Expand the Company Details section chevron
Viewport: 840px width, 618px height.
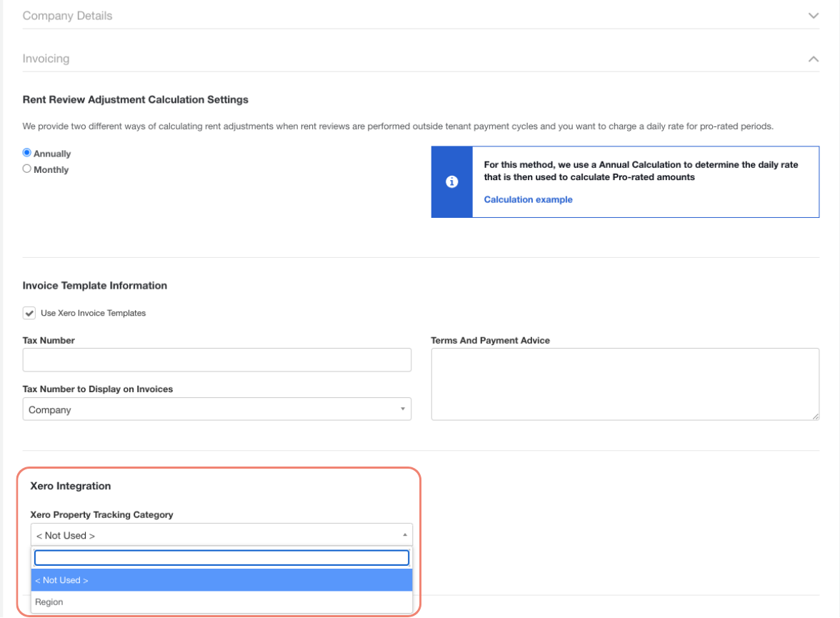coord(813,16)
